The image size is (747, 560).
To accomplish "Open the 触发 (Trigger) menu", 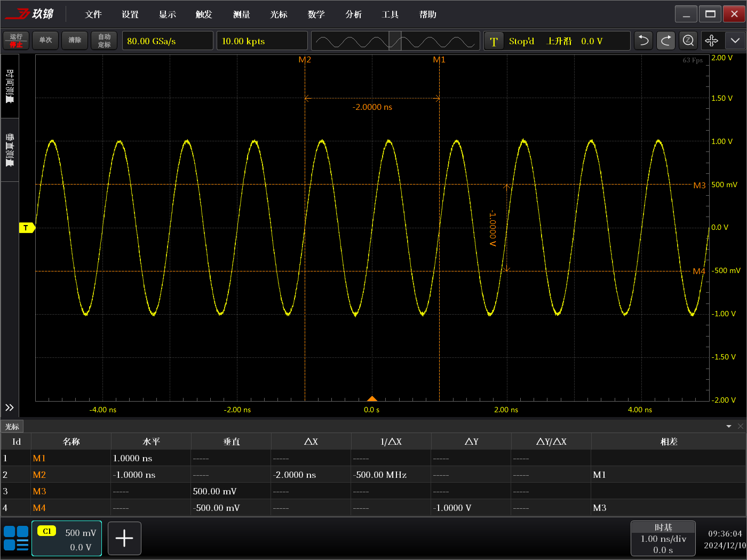I will pos(204,14).
